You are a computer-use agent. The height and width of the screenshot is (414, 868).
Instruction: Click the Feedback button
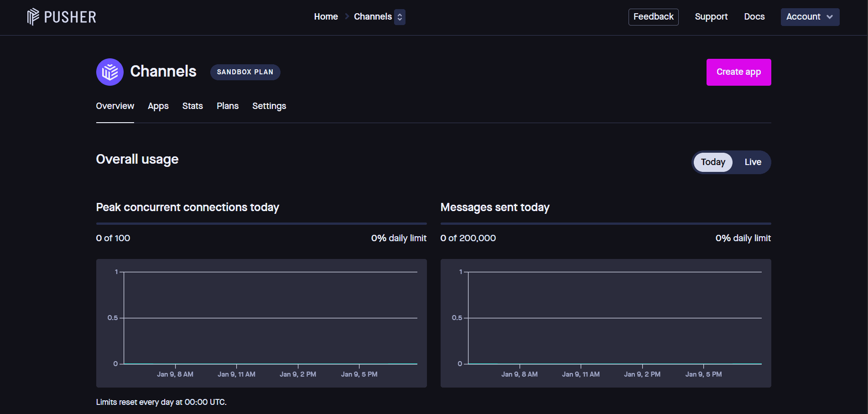pos(653,16)
